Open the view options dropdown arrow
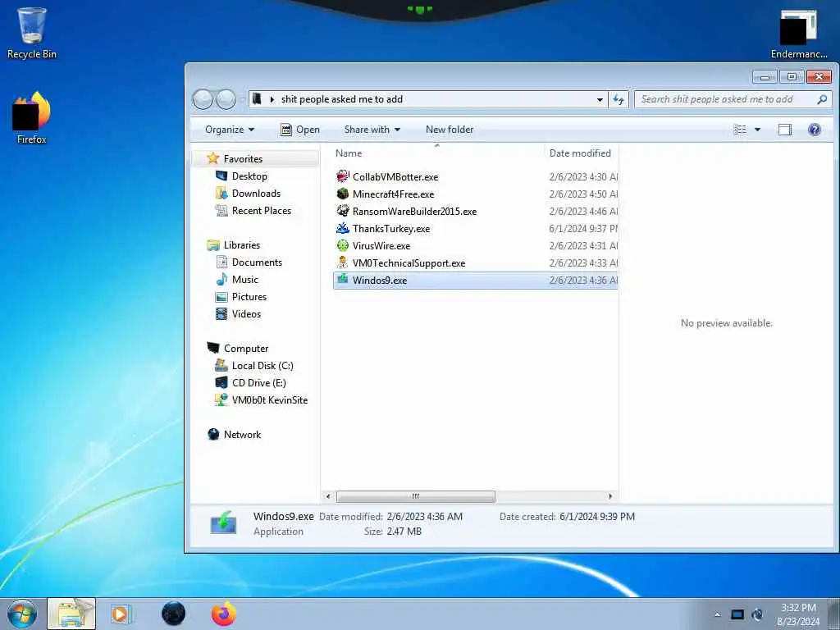 [757, 130]
